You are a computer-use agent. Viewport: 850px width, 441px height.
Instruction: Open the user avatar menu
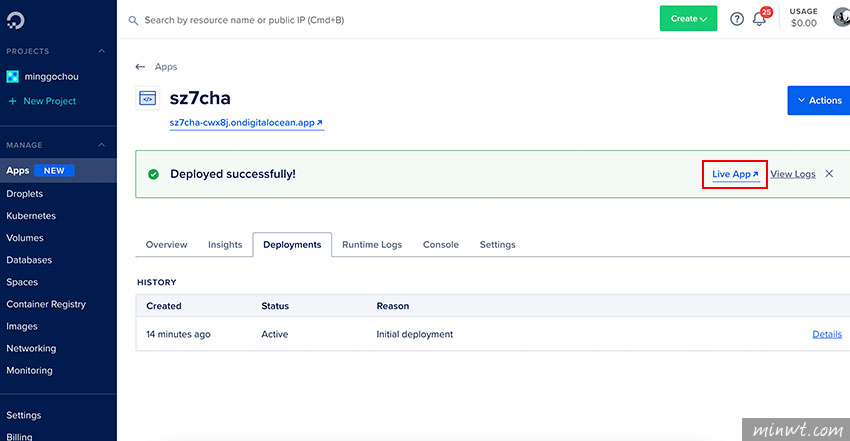pyautogui.click(x=842, y=18)
